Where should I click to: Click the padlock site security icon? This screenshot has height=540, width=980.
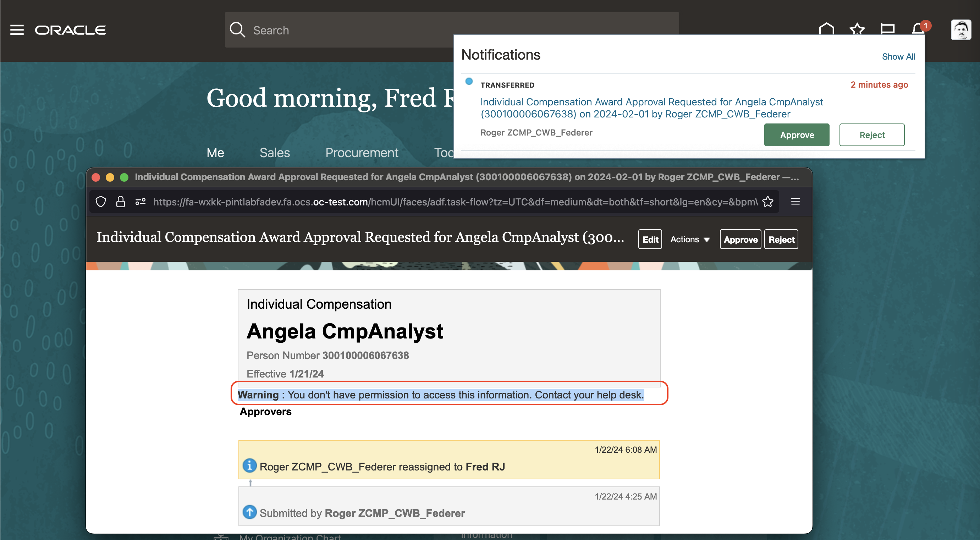click(121, 202)
